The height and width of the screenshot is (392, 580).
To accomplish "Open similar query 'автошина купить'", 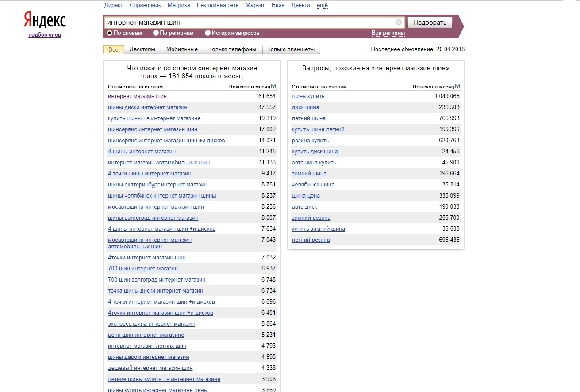I will click(314, 163).
